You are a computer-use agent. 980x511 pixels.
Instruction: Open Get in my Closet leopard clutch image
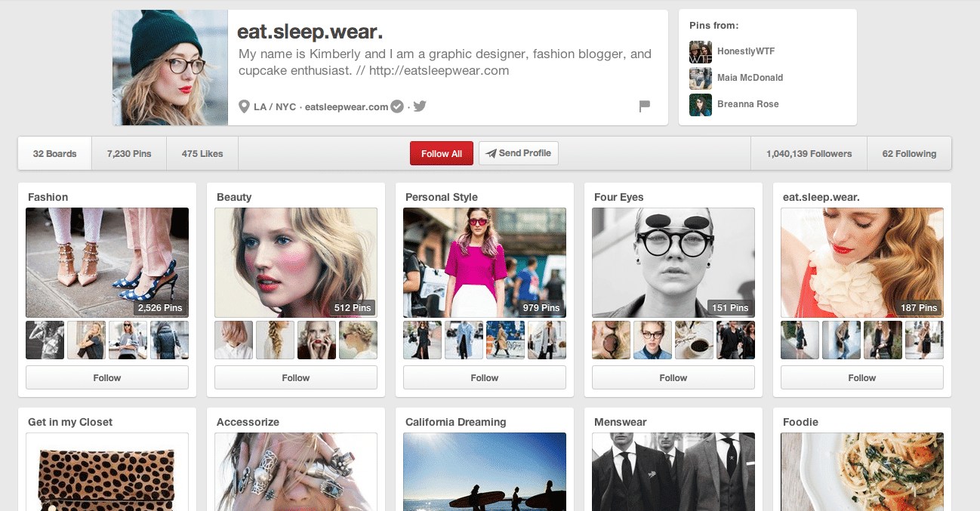[x=107, y=472]
